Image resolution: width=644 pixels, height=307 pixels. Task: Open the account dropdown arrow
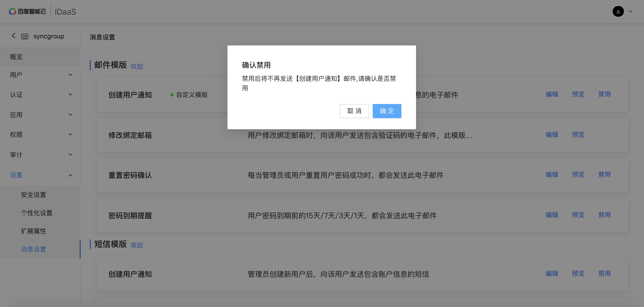click(x=631, y=11)
